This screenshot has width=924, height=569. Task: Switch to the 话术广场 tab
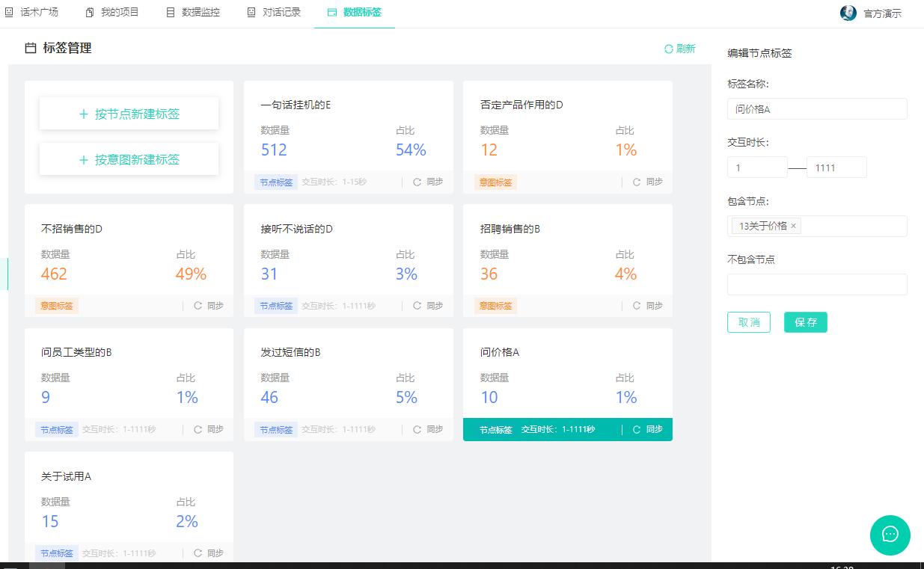(x=34, y=13)
